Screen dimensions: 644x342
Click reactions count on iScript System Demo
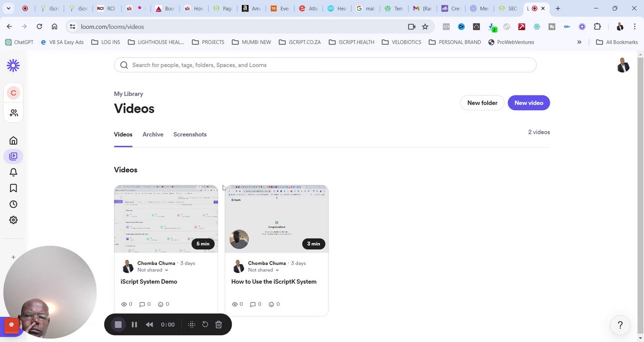click(x=163, y=304)
